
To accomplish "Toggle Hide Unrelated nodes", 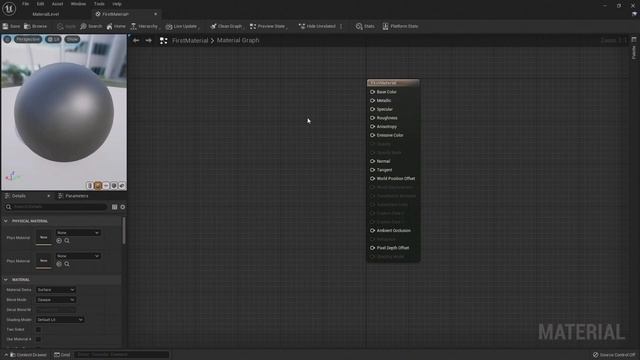I will tap(317, 26).
